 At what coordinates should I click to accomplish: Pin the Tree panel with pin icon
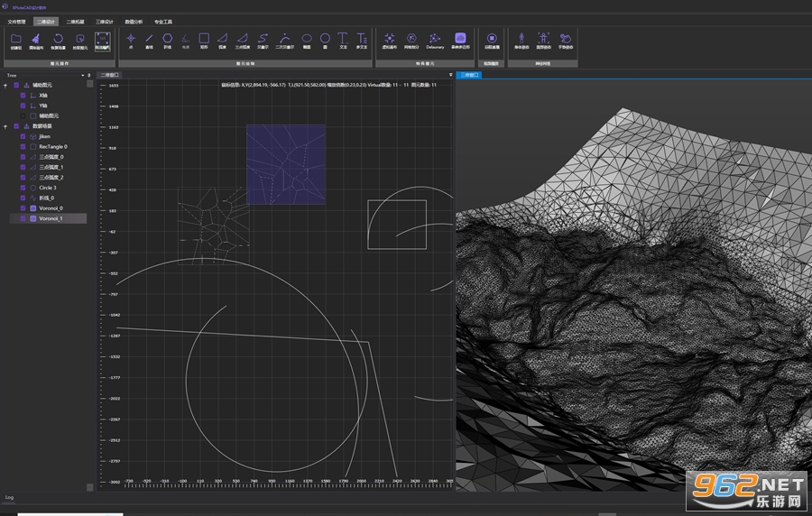(x=89, y=76)
